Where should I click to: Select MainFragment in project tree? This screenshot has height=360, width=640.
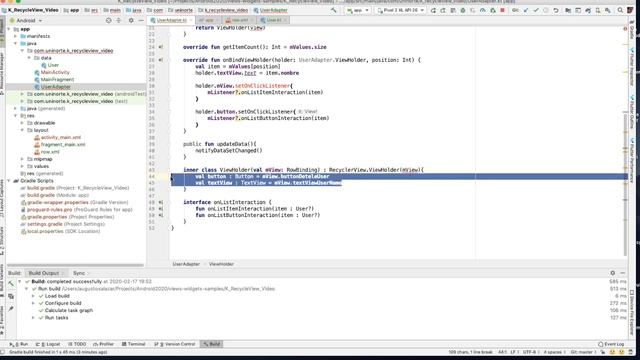(57, 80)
